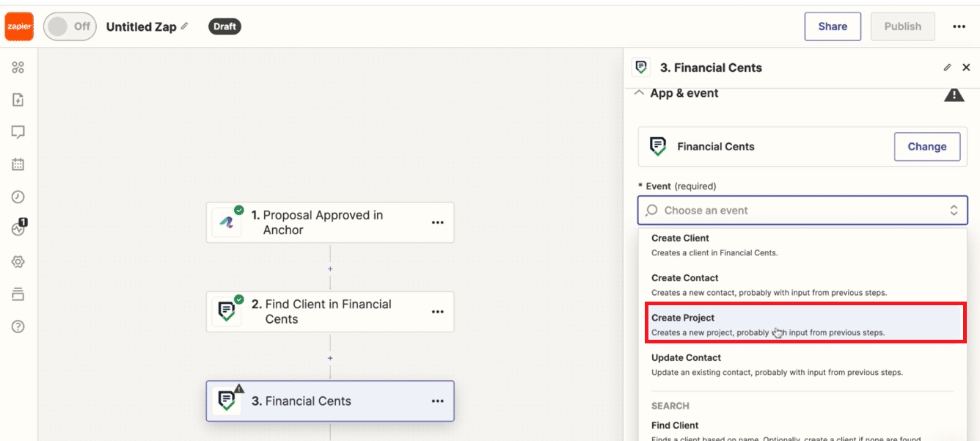Click the 'Event (required)' label
Viewport: 980px width, 441px height.
[677, 186]
